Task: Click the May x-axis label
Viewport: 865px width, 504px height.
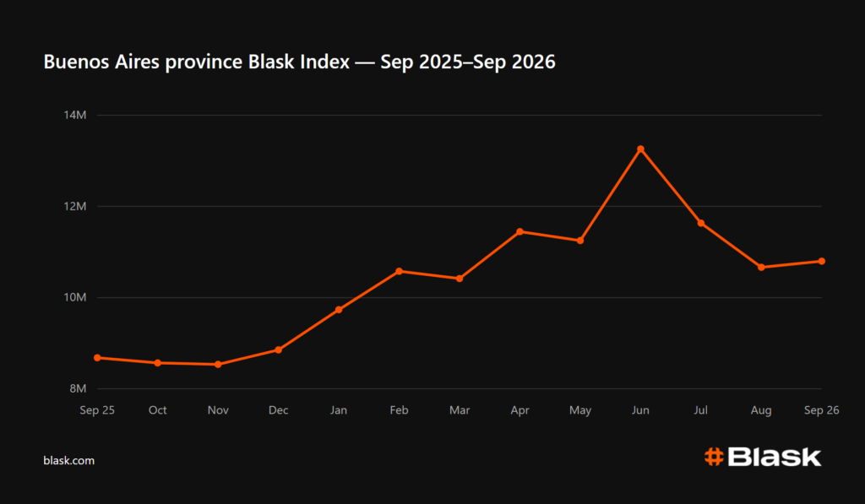Action: 580,410
